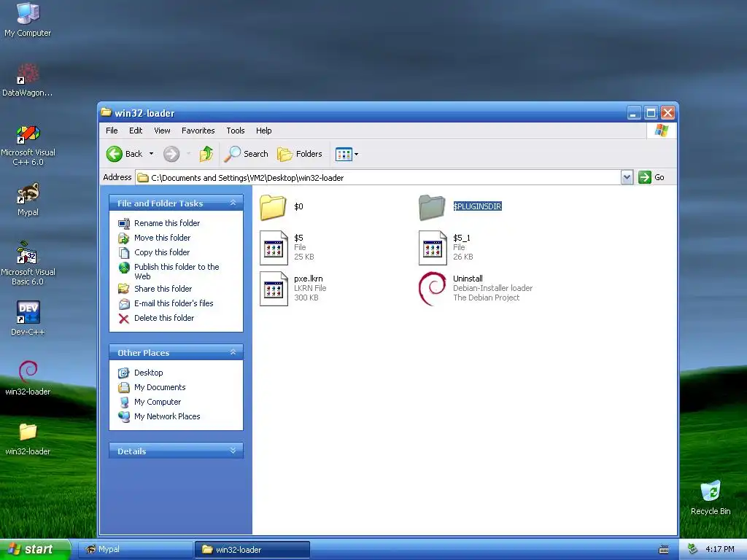747x560 pixels.
Task: Click Share this folder
Action: pyautogui.click(x=163, y=289)
